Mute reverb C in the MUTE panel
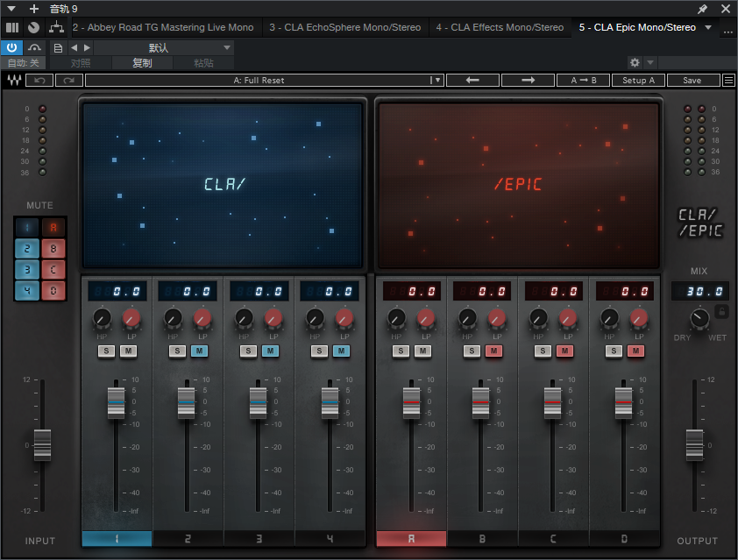Image resolution: width=738 pixels, height=560 pixels. coord(53,269)
